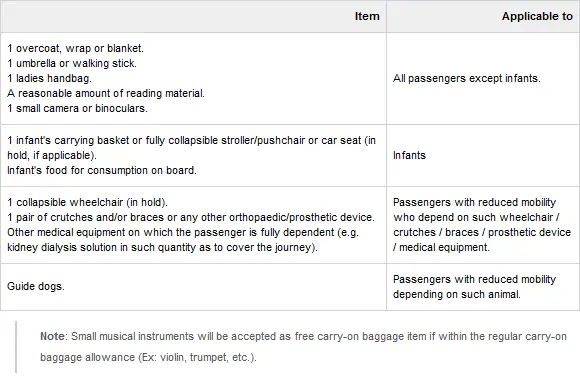This screenshot has width=580, height=381.
Task: Select the umbrella or walking stick line
Action: [x=72, y=63]
